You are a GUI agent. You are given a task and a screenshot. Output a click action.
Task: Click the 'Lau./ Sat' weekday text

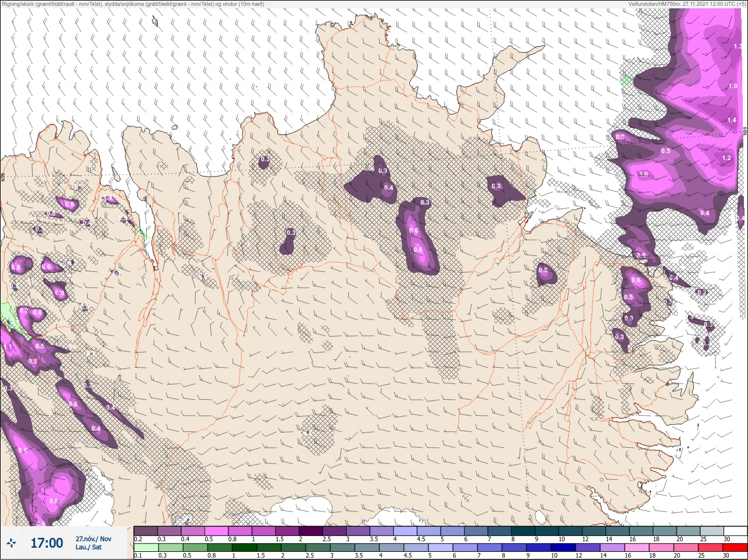88,547
